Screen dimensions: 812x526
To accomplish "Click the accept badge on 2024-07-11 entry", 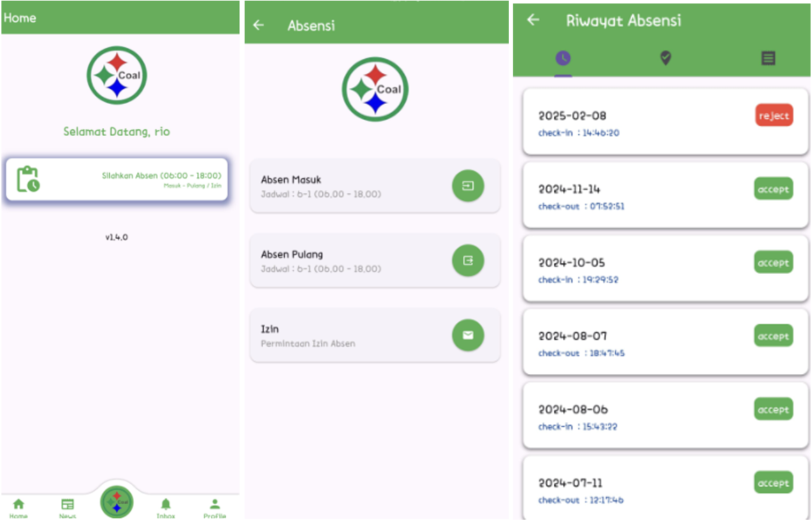I will click(773, 483).
